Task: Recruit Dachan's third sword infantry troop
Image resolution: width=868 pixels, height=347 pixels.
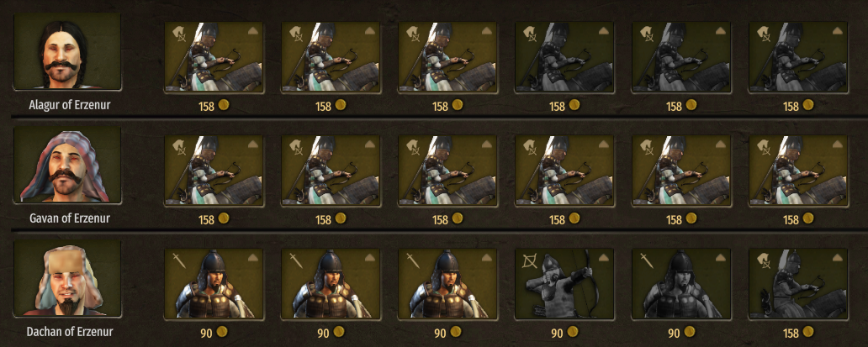Action: (x=447, y=284)
